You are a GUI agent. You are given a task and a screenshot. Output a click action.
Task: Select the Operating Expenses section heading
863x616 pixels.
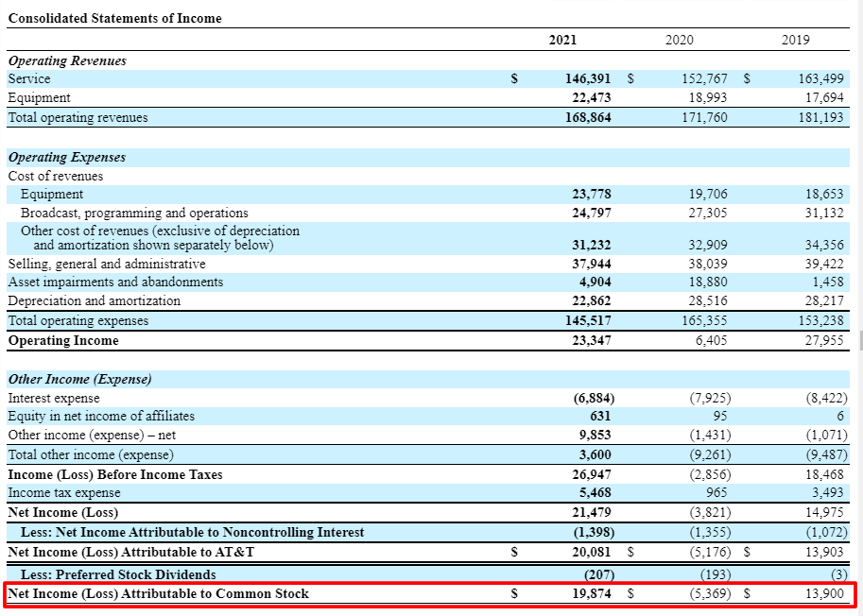tap(66, 157)
